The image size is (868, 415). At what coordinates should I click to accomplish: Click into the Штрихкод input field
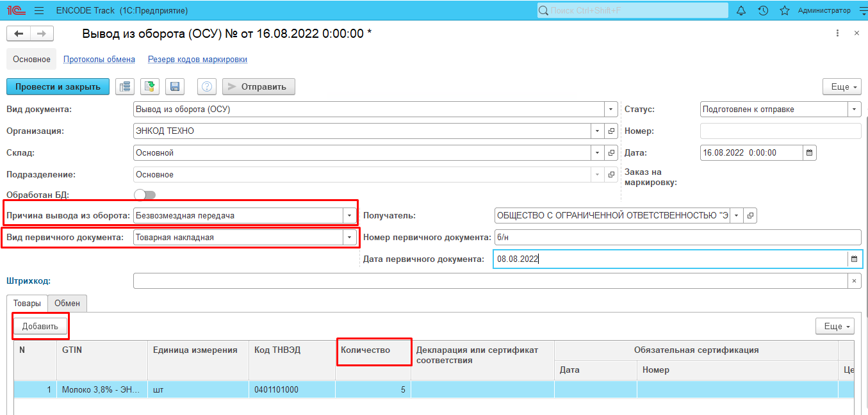coord(490,281)
